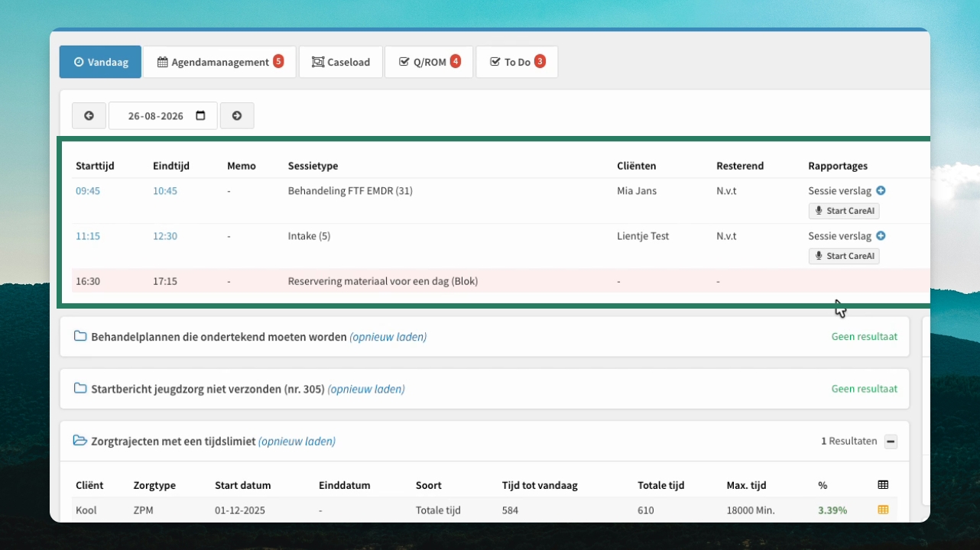
Task: Open Startbericht jeugdzorg folder icon
Action: point(80,389)
